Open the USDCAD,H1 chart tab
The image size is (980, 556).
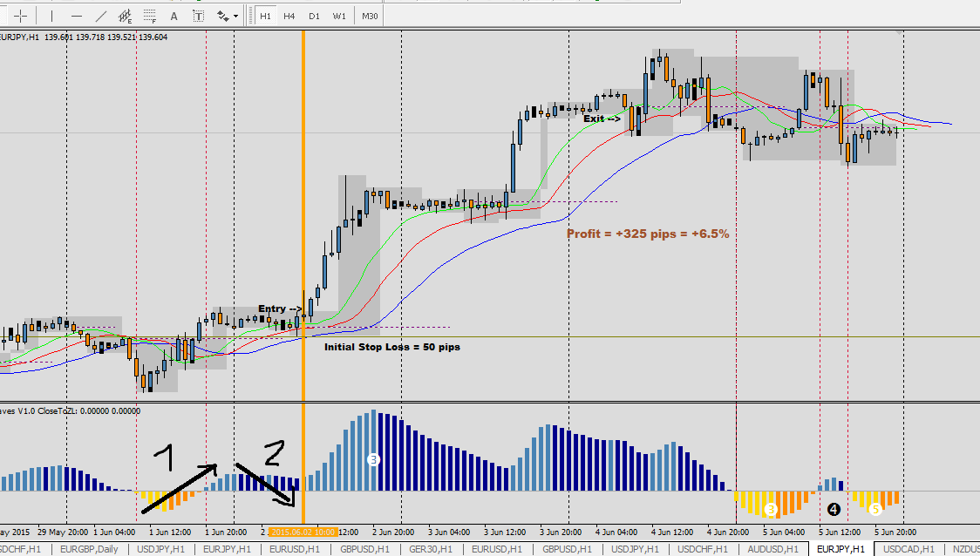point(909,549)
